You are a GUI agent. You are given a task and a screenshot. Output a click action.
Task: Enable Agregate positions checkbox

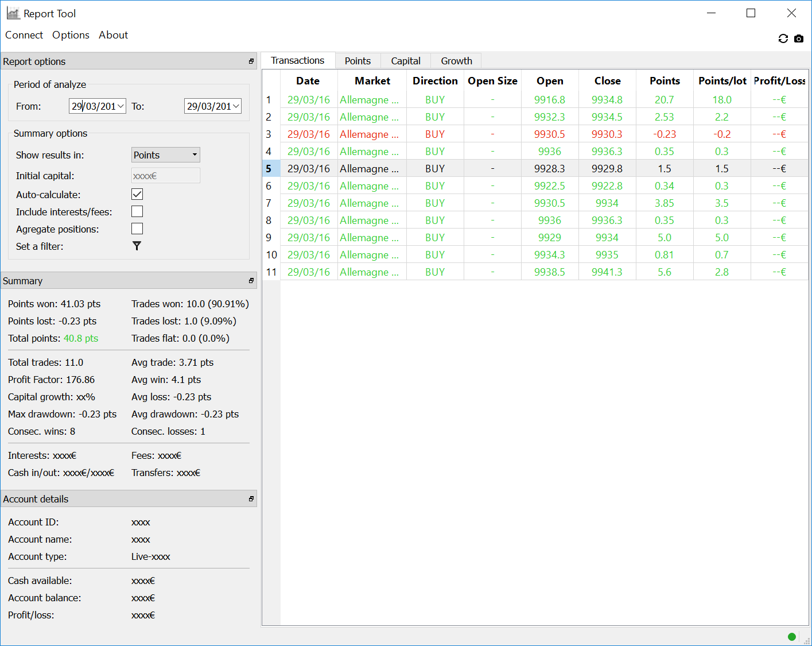[137, 229]
